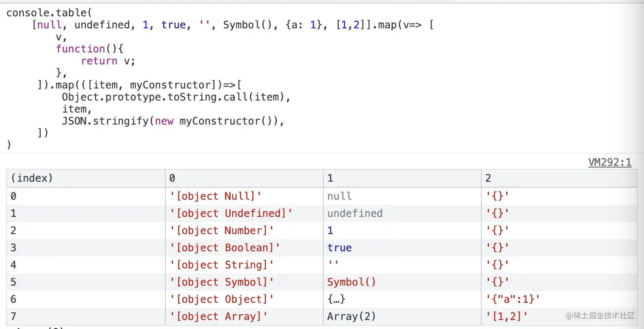Click the '[object Number]' table cell

click(x=222, y=231)
